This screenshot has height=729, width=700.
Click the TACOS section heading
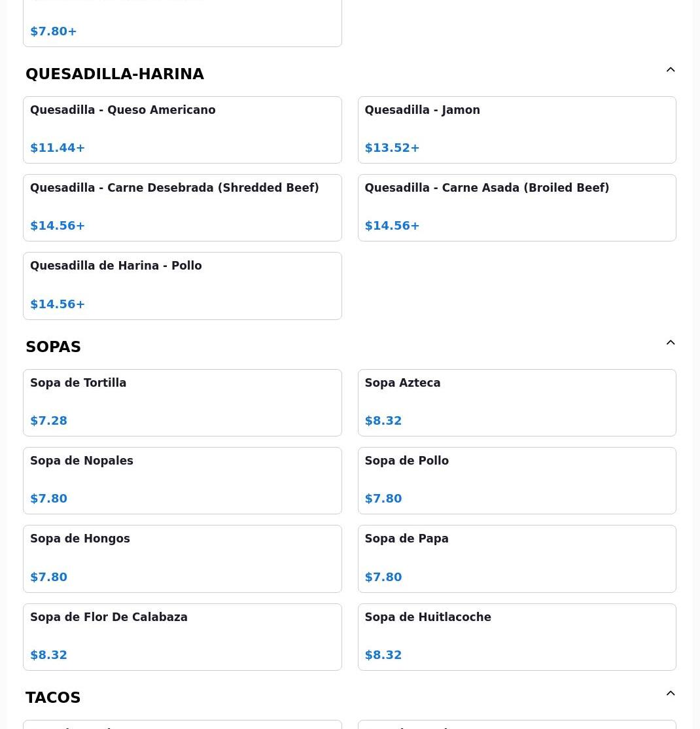(53, 698)
